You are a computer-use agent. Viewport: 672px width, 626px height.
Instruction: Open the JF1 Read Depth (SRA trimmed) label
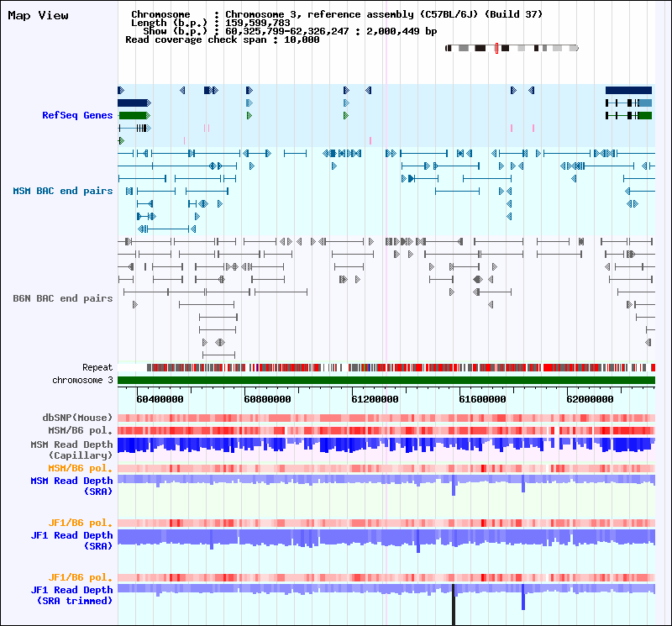71,595
